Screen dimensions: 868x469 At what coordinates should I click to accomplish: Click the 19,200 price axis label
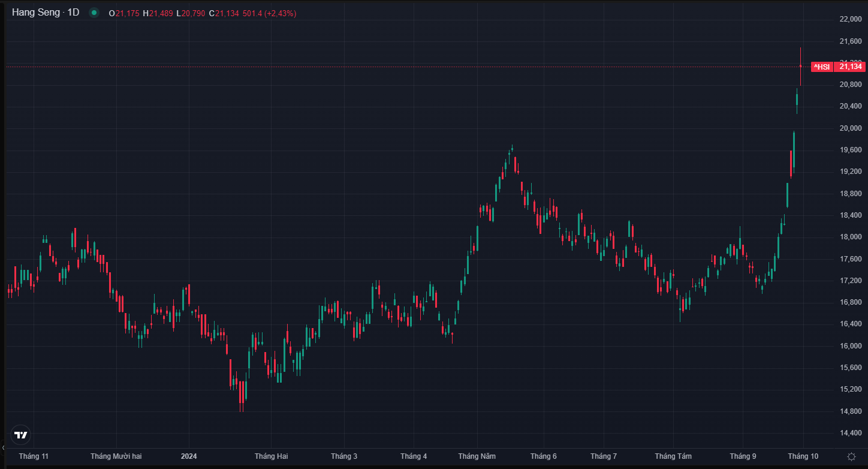pyautogui.click(x=851, y=172)
